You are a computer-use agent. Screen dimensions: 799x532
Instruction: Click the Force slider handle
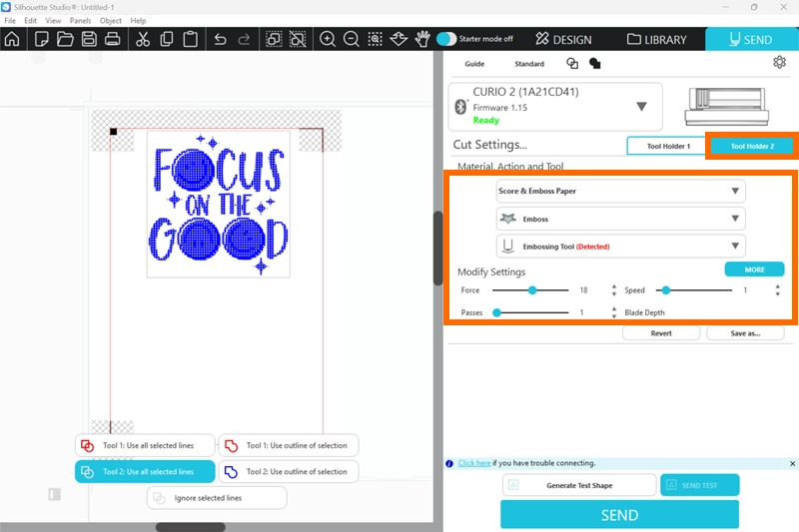(x=532, y=290)
